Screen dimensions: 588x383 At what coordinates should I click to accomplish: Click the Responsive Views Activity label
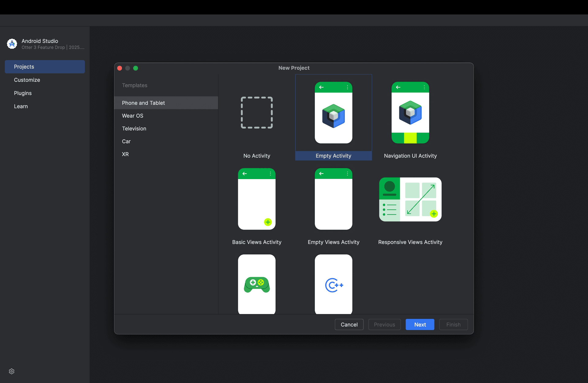point(410,242)
